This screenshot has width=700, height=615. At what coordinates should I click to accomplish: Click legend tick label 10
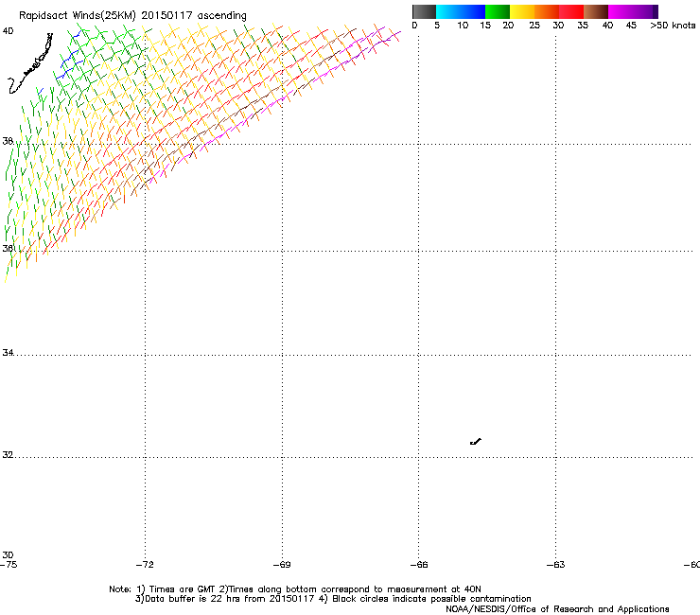click(x=463, y=26)
